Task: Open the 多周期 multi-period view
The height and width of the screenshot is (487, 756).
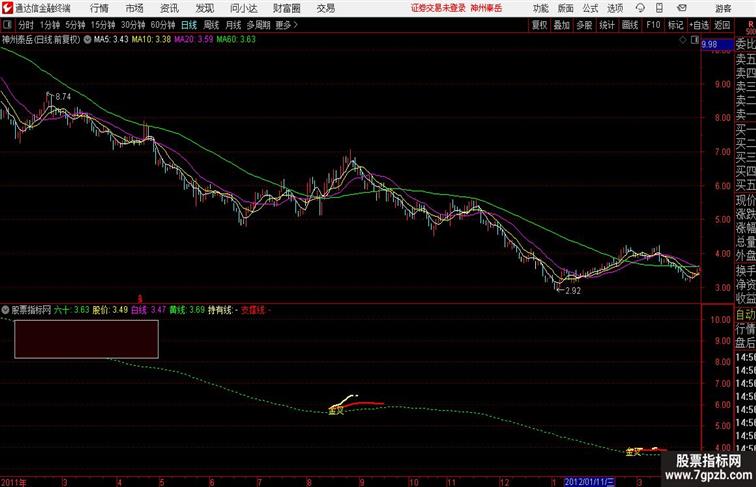Action: 258,25
